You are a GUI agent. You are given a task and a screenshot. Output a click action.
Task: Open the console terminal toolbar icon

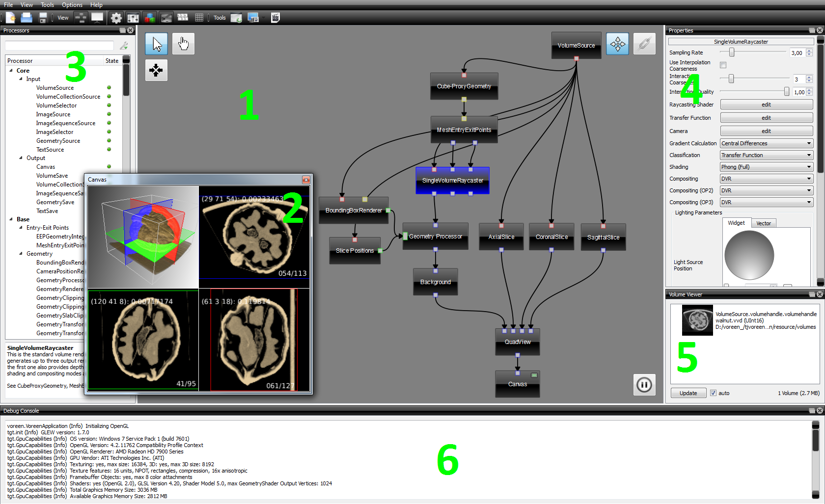(x=166, y=18)
